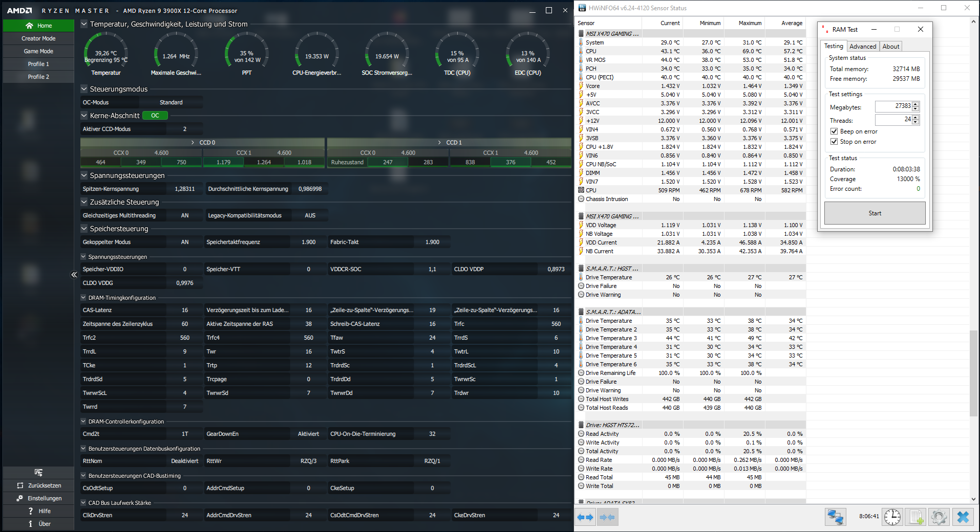Toggle Beep on error checkbox
Screen dimensions: 980x532
tap(834, 131)
